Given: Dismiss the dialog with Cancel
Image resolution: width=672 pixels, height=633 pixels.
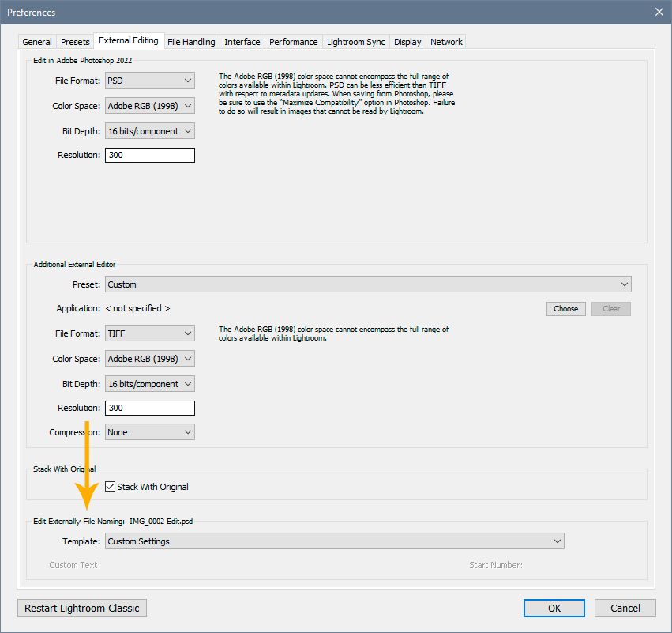Looking at the screenshot, I should click(x=625, y=608).
